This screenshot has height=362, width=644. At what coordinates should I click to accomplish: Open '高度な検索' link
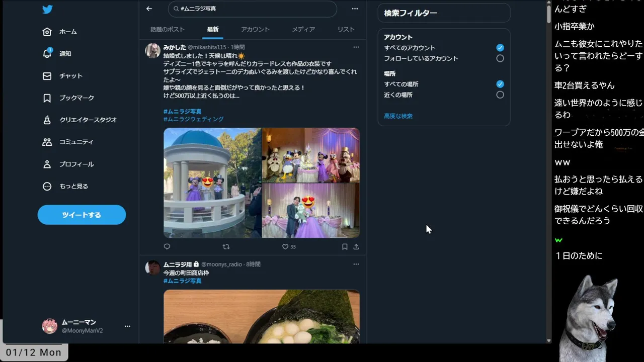coord(398,116)
